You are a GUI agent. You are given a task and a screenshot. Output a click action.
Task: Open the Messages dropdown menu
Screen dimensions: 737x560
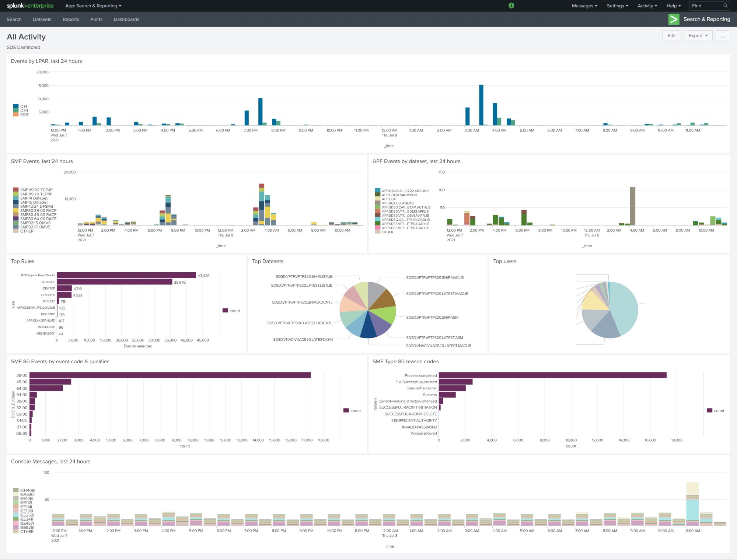point(584,6)
